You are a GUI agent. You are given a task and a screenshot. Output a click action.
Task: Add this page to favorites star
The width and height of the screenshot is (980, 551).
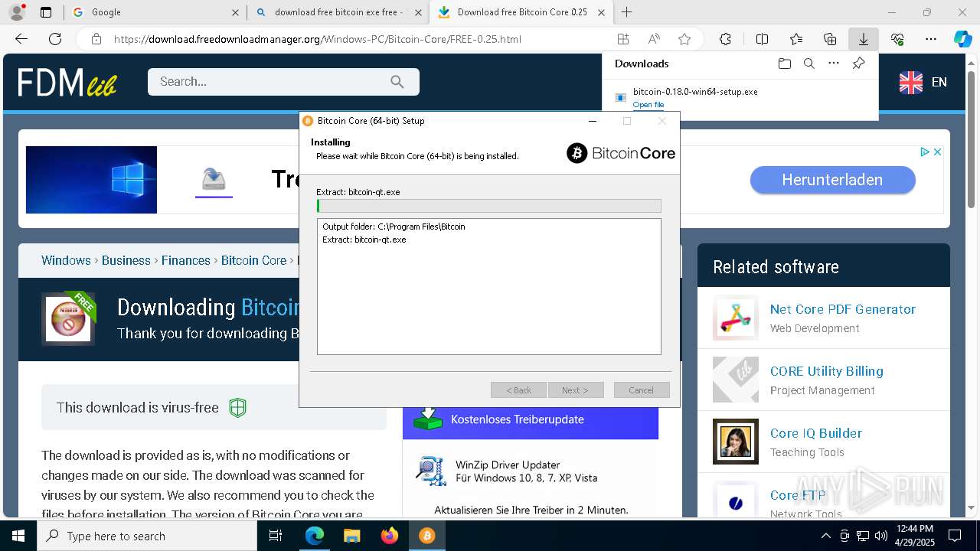(x=684, y=39)
